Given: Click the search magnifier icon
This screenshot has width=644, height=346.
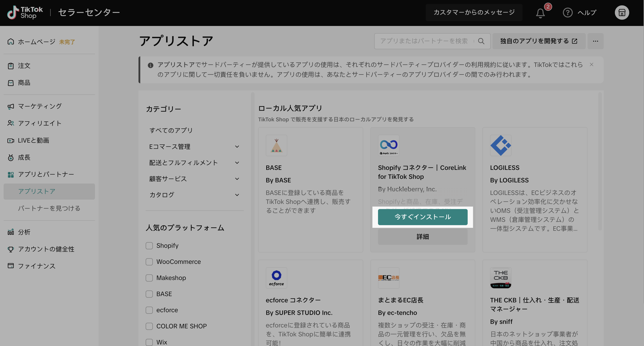Looking at the screenshot, I should tap(481, 41).
